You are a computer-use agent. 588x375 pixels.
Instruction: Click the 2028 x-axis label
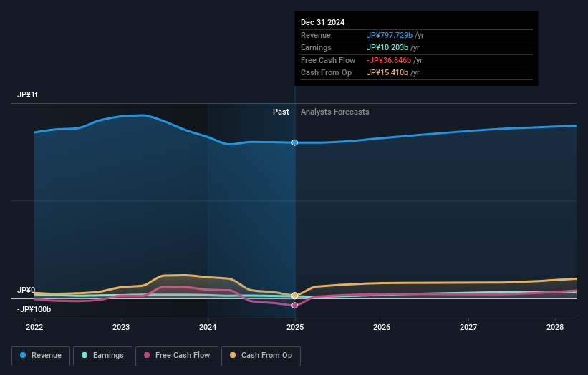555,327
